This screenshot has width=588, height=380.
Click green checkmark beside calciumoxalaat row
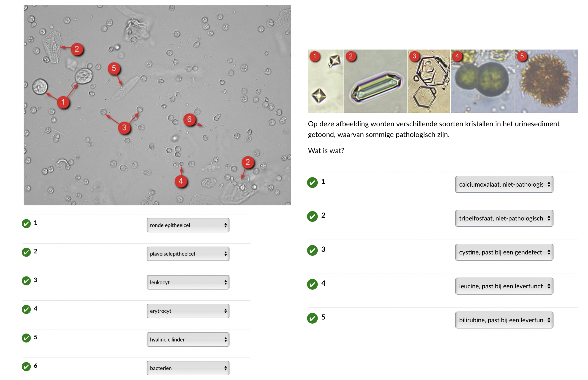[312, 182]
